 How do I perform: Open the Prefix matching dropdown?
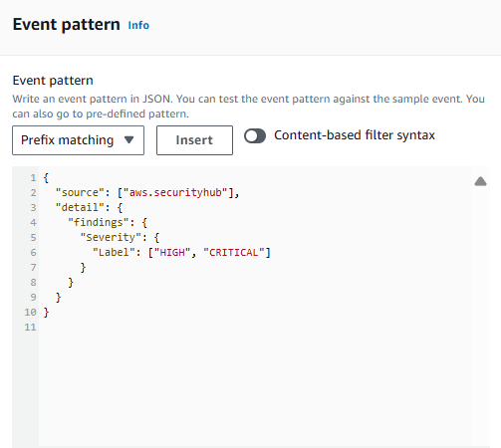(78, 140)
